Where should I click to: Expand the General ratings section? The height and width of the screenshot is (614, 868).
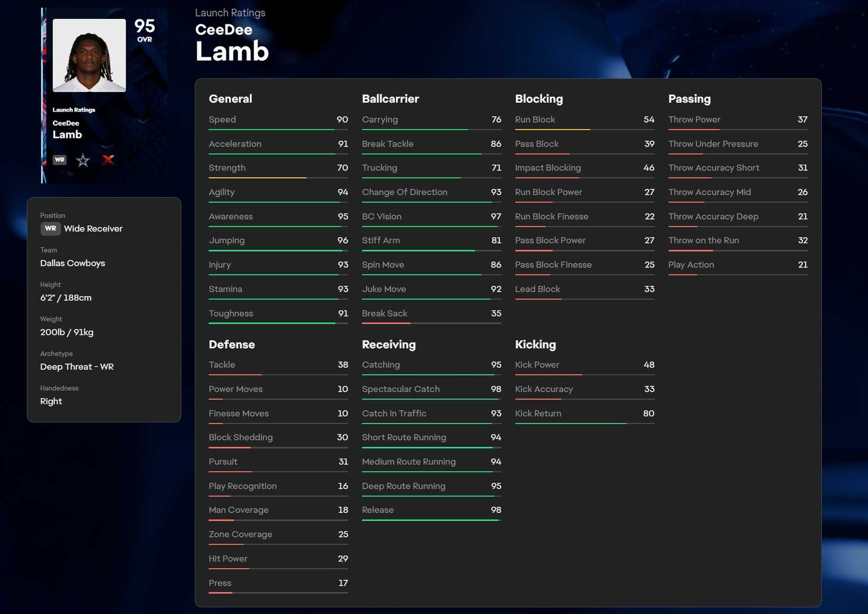[230, 99]
